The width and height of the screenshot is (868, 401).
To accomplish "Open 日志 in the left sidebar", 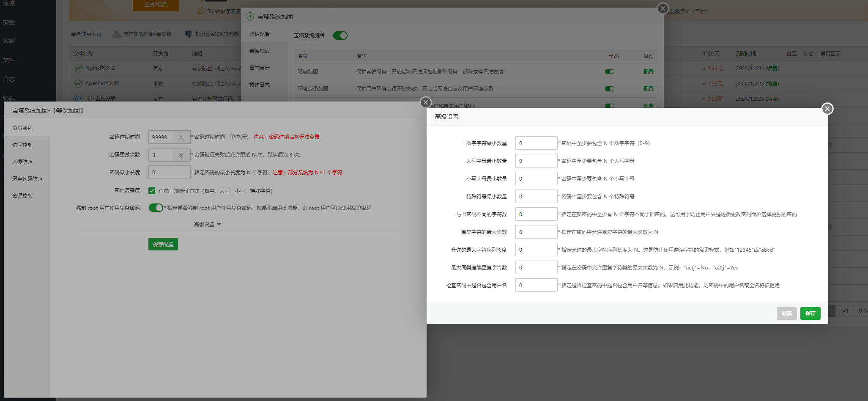I will click(x=9, y=79).
